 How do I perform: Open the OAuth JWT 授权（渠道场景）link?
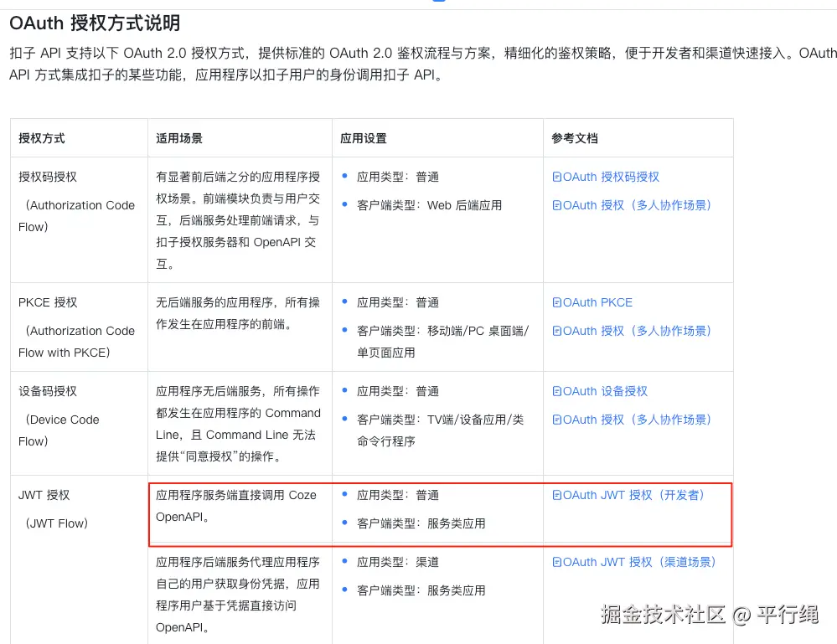(634, 562)
